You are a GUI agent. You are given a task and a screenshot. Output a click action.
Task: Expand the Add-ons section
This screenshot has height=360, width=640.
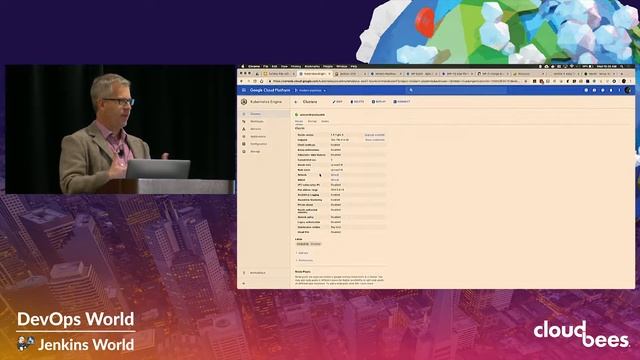(302, 253)
